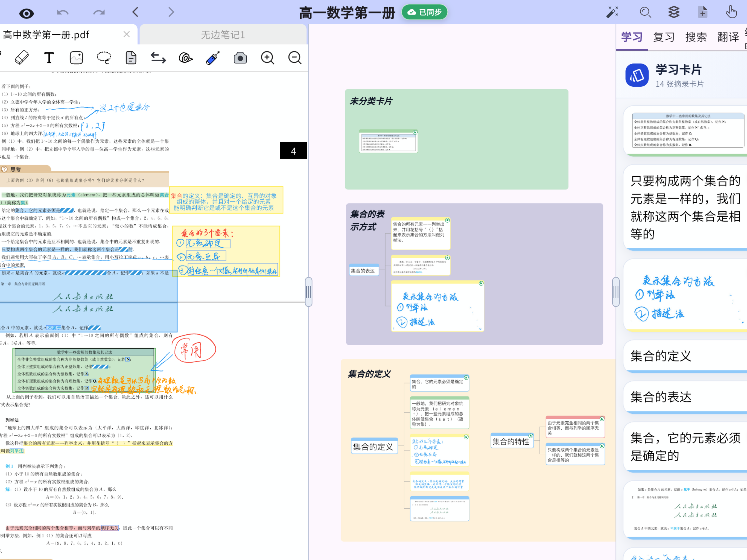Image resolution: width=747 pixels, height=560 pixels.
Task: Click the title 高一数学第一册
Action: pos(348,13)
